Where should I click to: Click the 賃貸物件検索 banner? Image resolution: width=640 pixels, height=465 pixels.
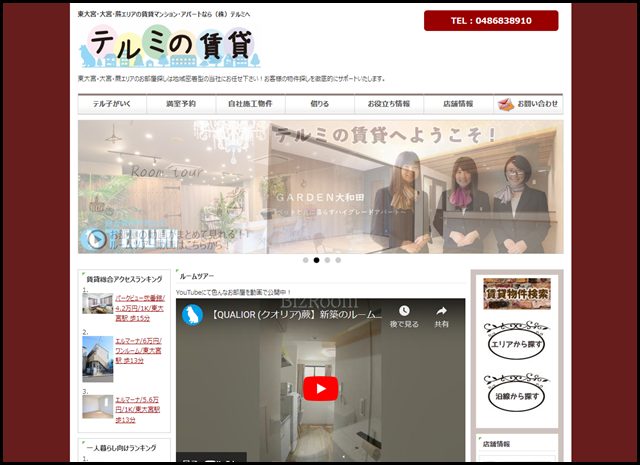click(x=517, y=294)
